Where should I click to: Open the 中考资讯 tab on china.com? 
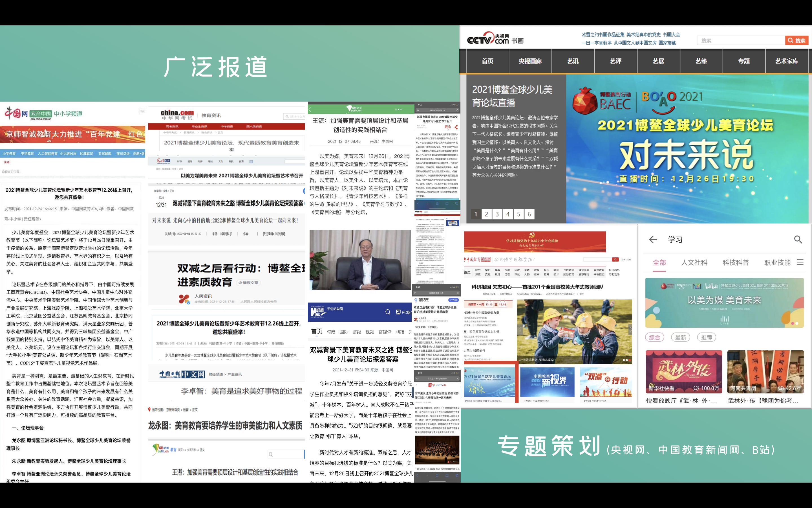tap(227, 126)
